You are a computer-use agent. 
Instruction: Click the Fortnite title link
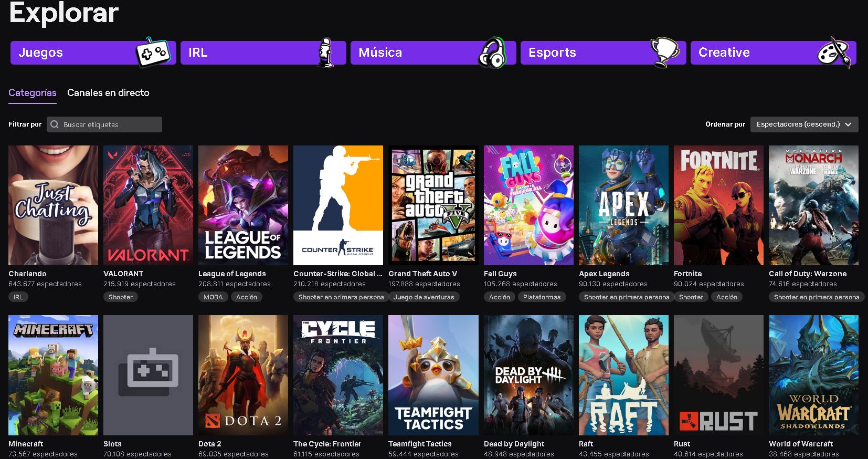[x=687, y=274]
